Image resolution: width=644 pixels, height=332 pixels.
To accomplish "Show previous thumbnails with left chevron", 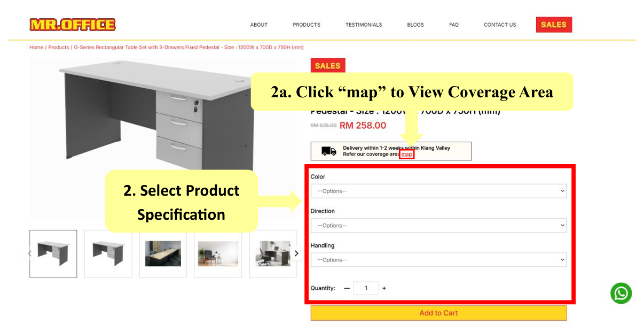I will point(30,253).
